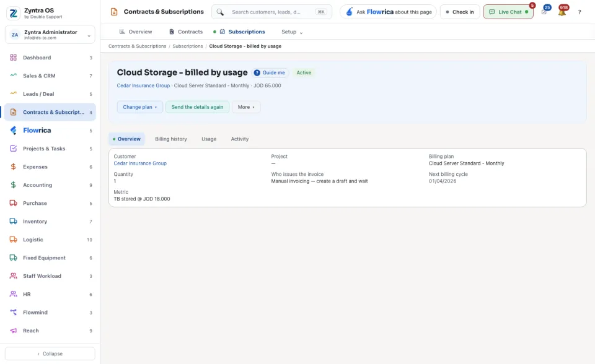Click the Check in button
Image resolution: width=595 pixels, height=364 pixels.
460,12
